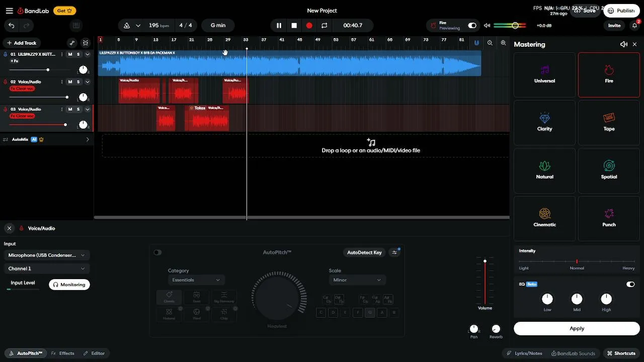Start recording with the red record button
The height and width of the screenshot is (362, 644).
coord(309,26)
